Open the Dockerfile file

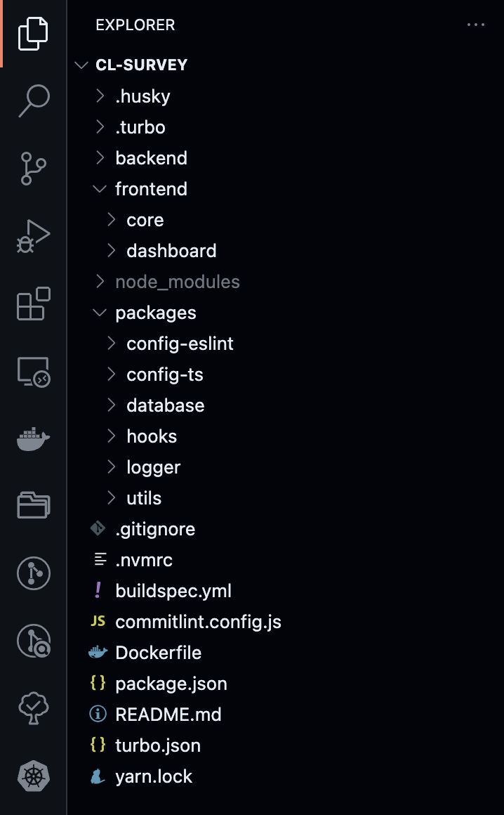158,653
